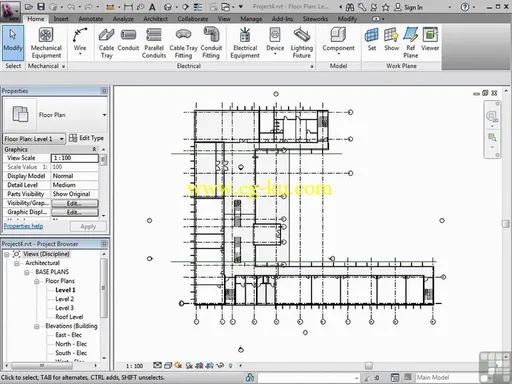
Task: Click the Revit application menu button
Action: [x=10, y=11]
